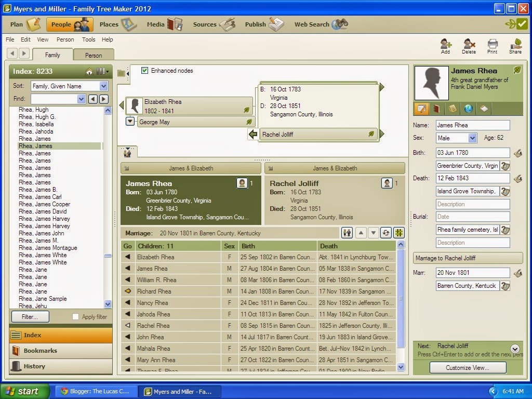532x399 pixels.
Task: Sort children by birth order icon
Action: pos(386,233)
